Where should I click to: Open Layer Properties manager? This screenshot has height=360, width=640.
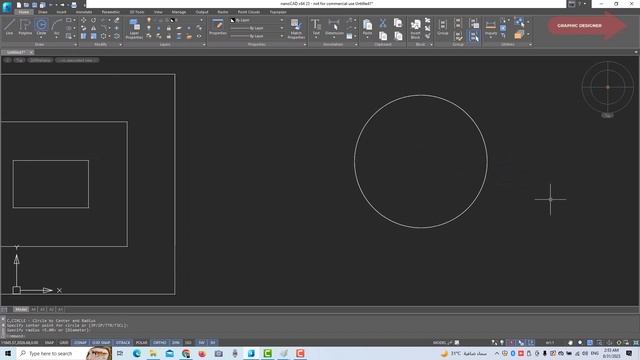(x=134, y=29)
